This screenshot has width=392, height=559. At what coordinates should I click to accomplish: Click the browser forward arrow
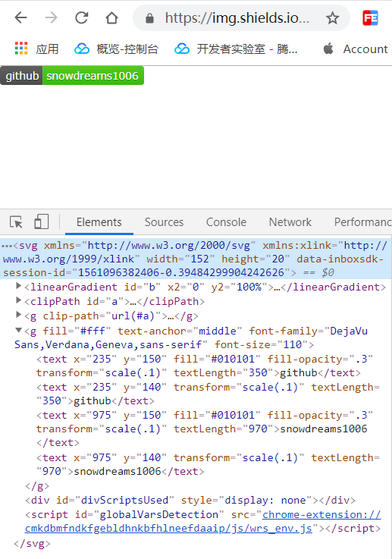52,17
